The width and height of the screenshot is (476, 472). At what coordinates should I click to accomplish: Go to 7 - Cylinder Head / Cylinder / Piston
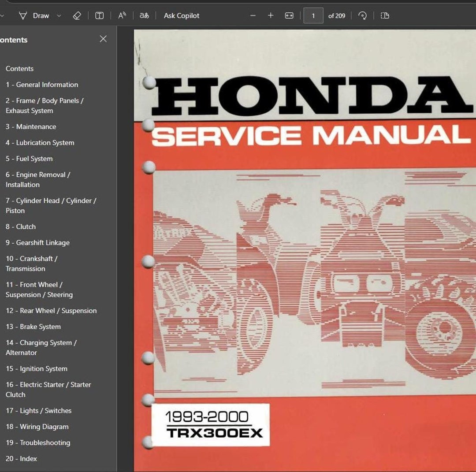point(51,205)
